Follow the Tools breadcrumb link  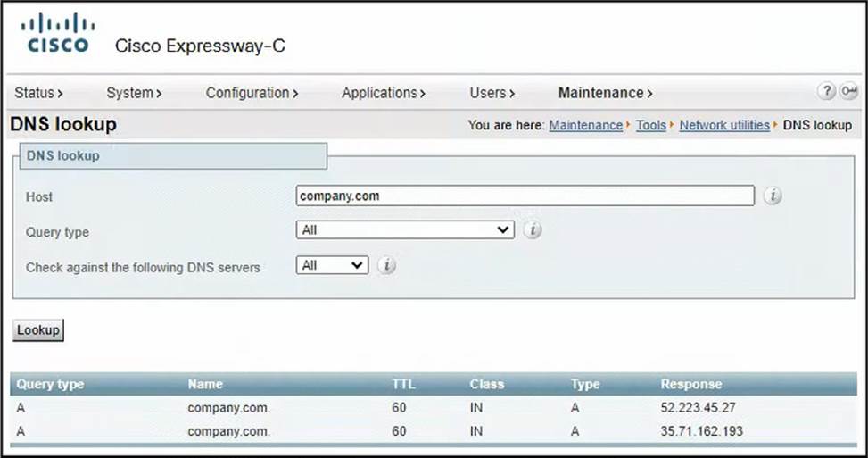coord(651,126)
